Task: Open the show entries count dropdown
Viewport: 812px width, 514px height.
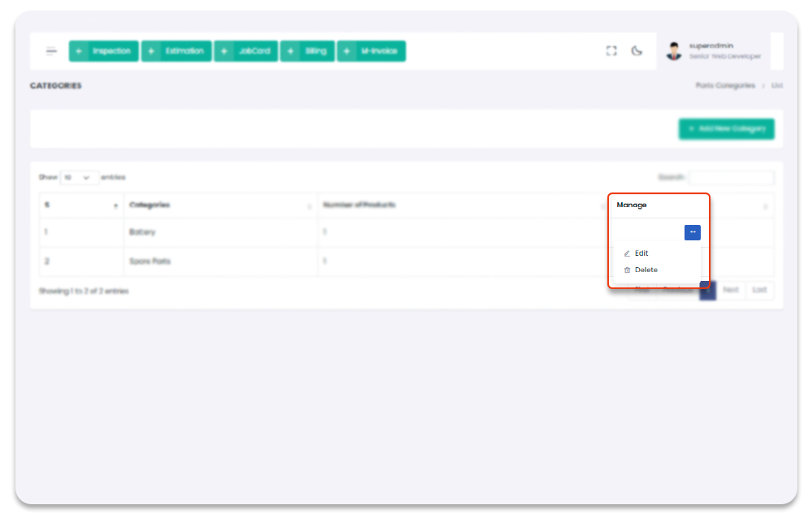Action: point(80,177)
